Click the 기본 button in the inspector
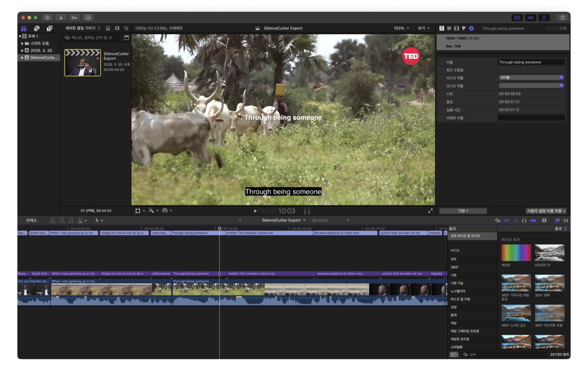The height and width of the screenshot is (382, 588). pyautogui.click(x=462, y=211)
